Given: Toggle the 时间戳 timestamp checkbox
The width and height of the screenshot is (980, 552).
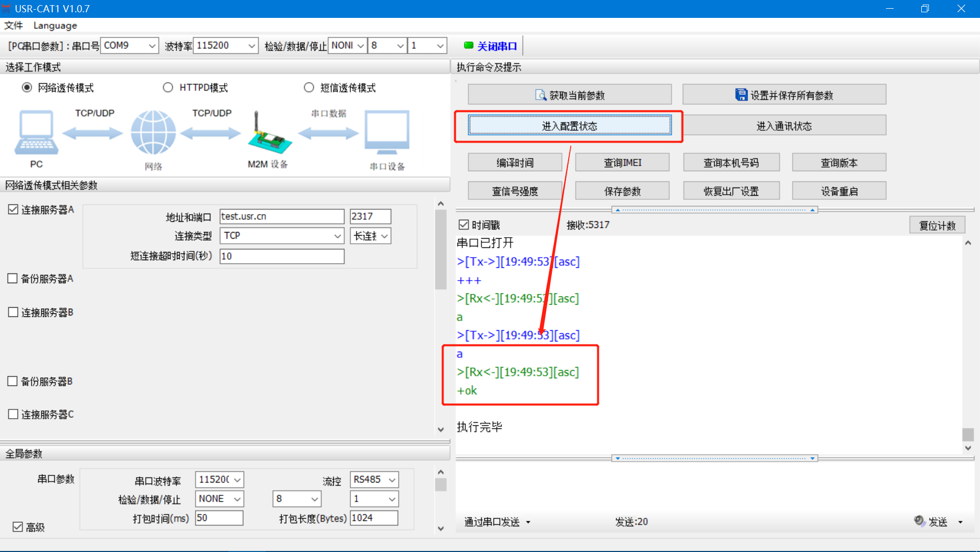Looking at the screenshot, I should coord(464,224).
